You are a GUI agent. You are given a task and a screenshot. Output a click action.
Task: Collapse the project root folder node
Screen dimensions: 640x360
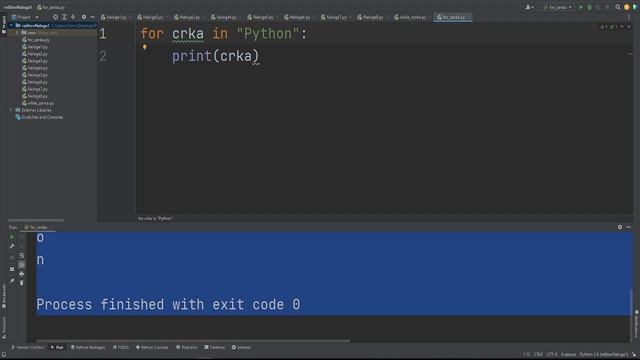tap(11, 25)
